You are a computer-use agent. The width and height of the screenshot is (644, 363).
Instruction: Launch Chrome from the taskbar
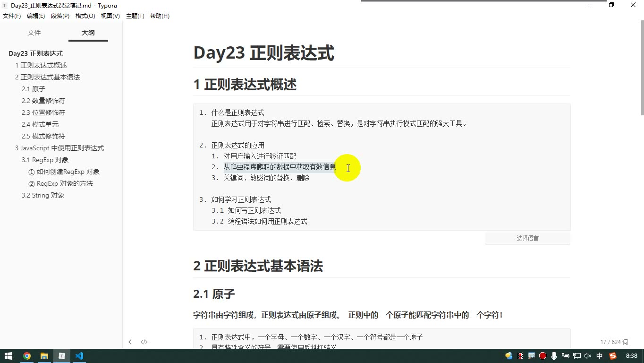click(x=27, y=356)
